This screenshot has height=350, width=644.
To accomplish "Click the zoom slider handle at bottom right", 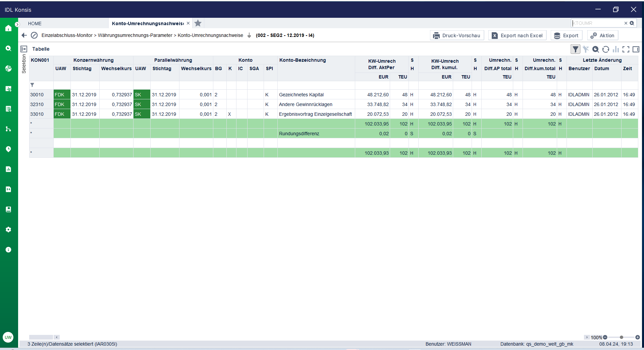I will click(x=622, y=337).
